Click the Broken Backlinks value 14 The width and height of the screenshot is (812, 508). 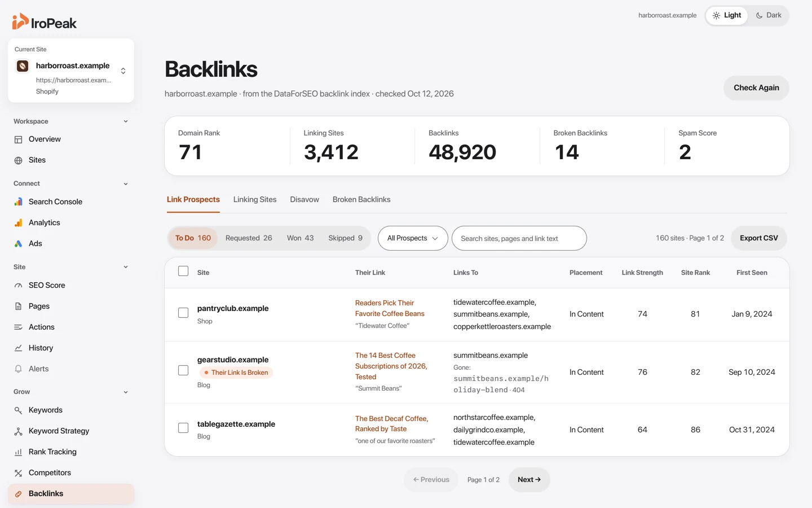(x=567, y=152)
